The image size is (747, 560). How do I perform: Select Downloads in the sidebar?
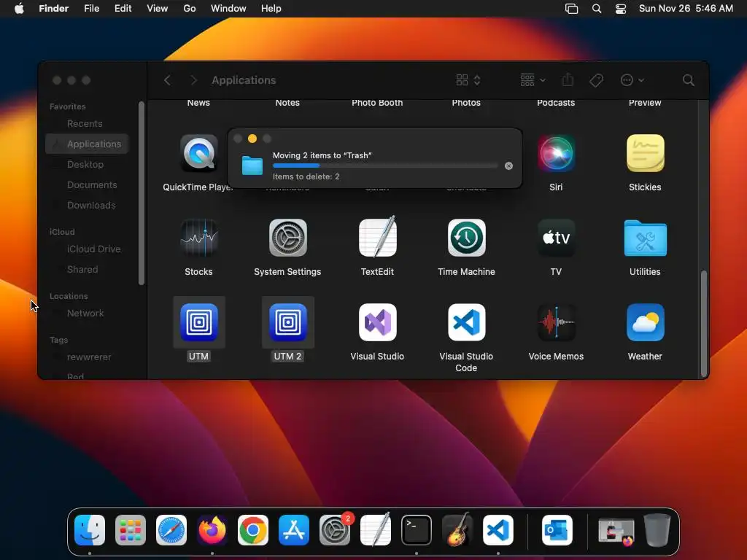(x=88, y=205)
